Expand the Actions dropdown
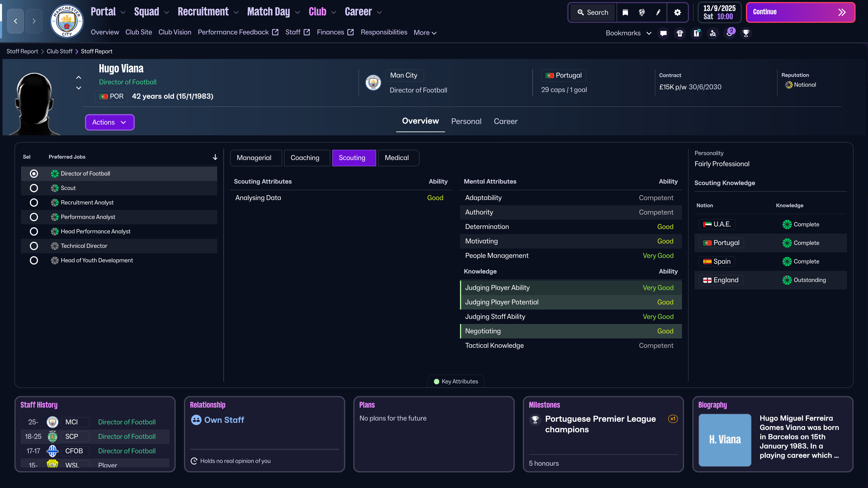868x488 pixels. coord(109,122)
